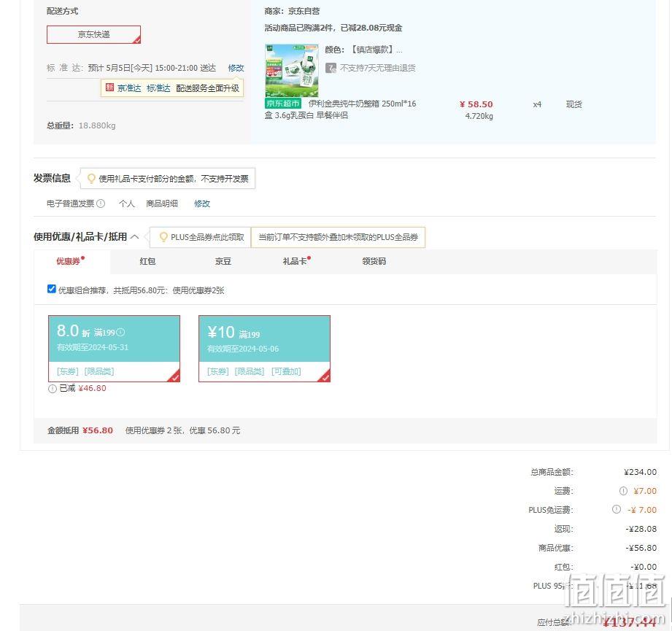The image size is (672, 631).
Task: Switch to the 礼品卡 tab
Action: click(295, 261)
